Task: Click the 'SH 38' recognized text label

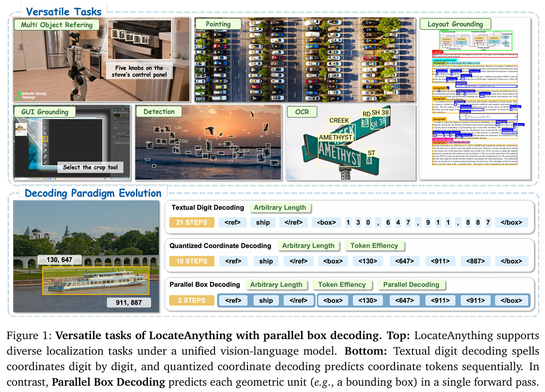Action: point(380,113)
